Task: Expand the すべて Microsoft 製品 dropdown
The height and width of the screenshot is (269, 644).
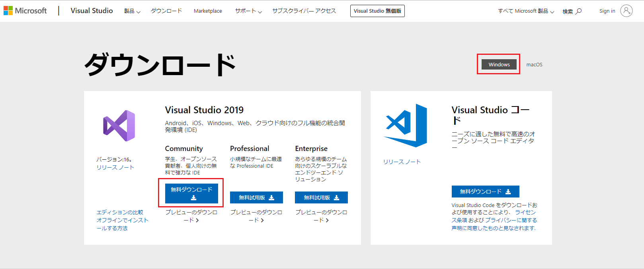Action: coord(526,11)
